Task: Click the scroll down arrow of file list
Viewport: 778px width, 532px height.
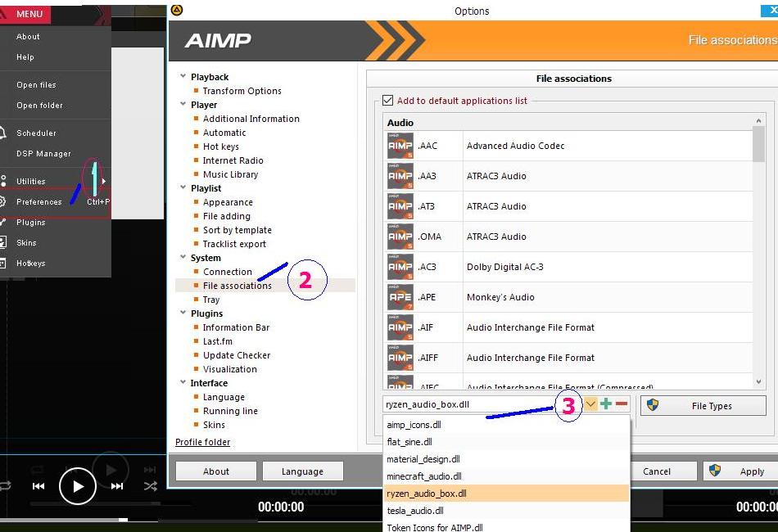Action: (x=758, y=381)
